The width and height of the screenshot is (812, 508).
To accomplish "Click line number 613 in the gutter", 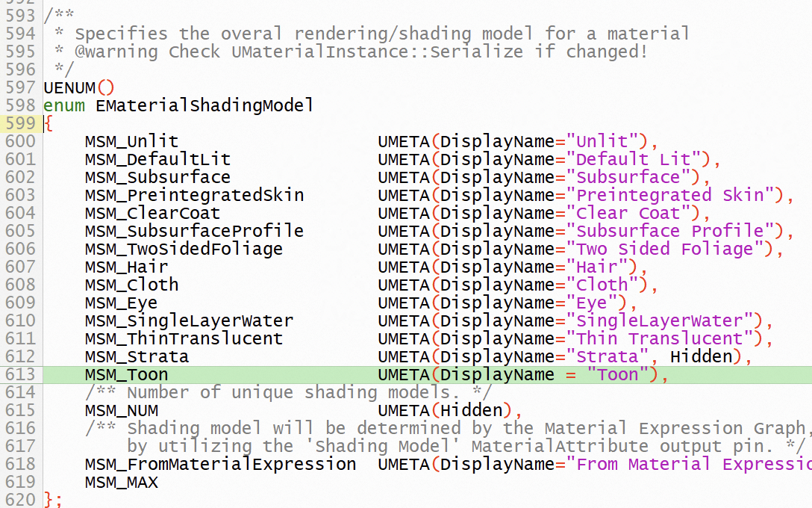I will coord(20,374).
